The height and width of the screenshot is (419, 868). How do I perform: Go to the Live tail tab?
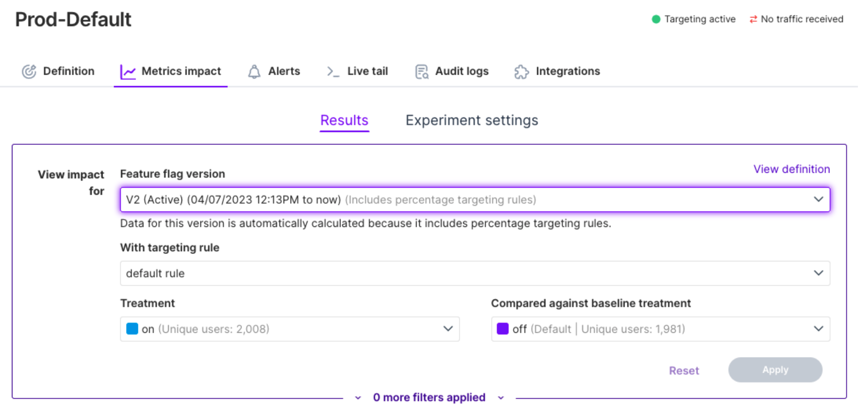(357, 72)
